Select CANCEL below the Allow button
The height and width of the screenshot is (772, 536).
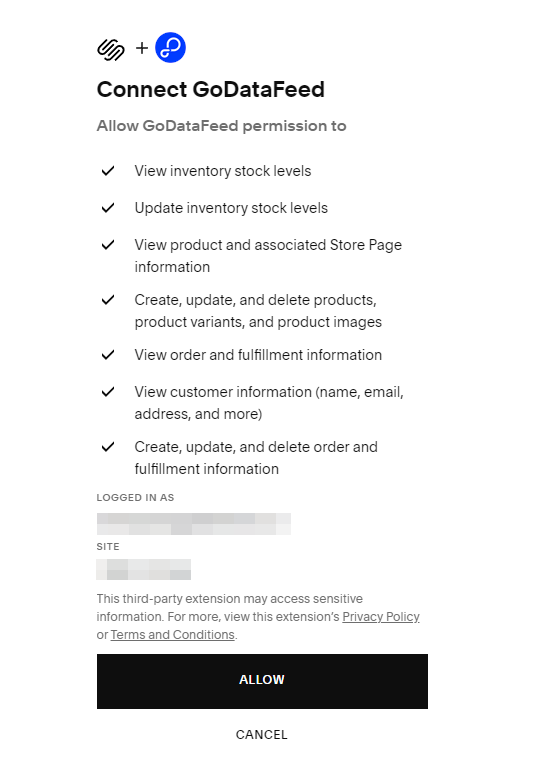pos(261,735)
